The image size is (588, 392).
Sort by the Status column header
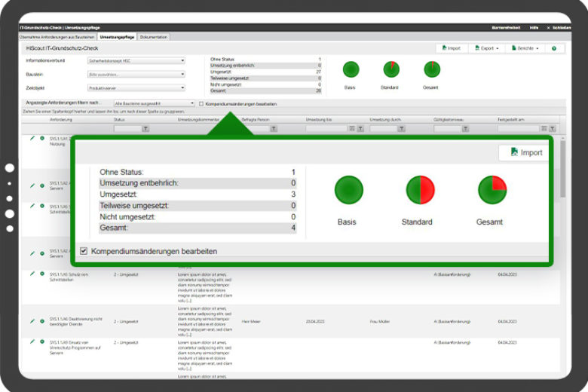coord(119,120)
